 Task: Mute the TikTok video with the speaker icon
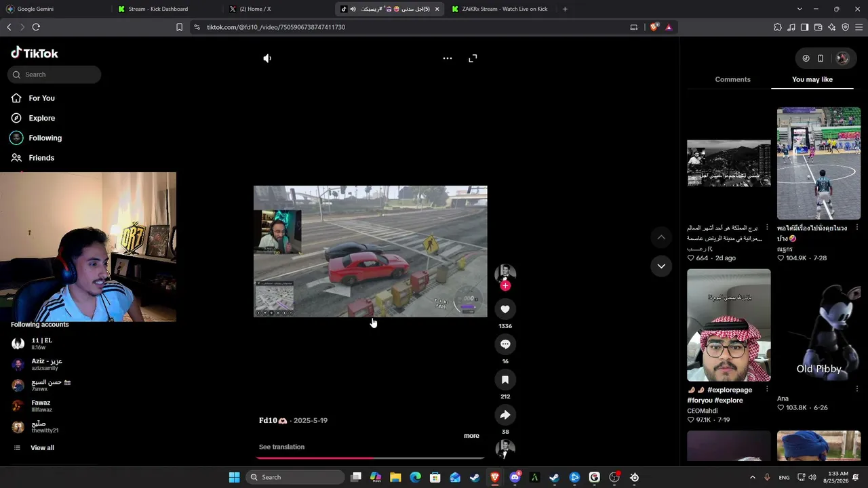[267, 58]
